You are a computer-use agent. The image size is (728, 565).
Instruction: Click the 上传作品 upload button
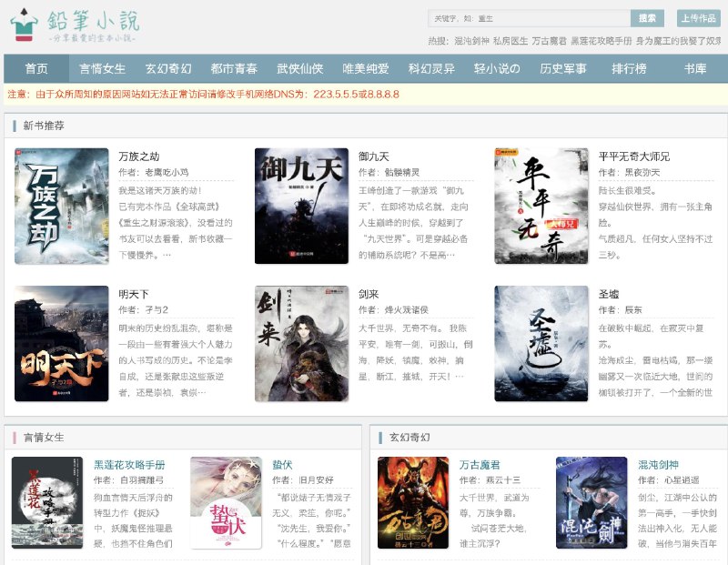pos(699,18)
